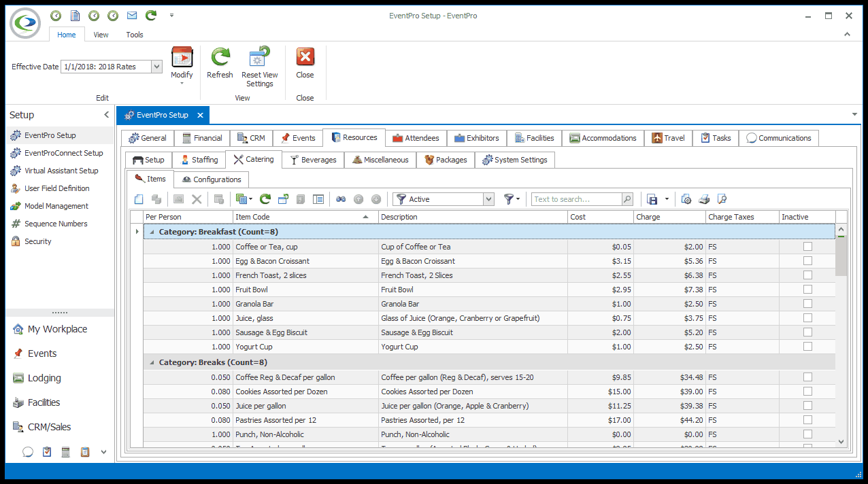Screen dimensions: 868x484
Task: Click the checklist clipboard icon in sidebar footer
Action: pos(47,451)
